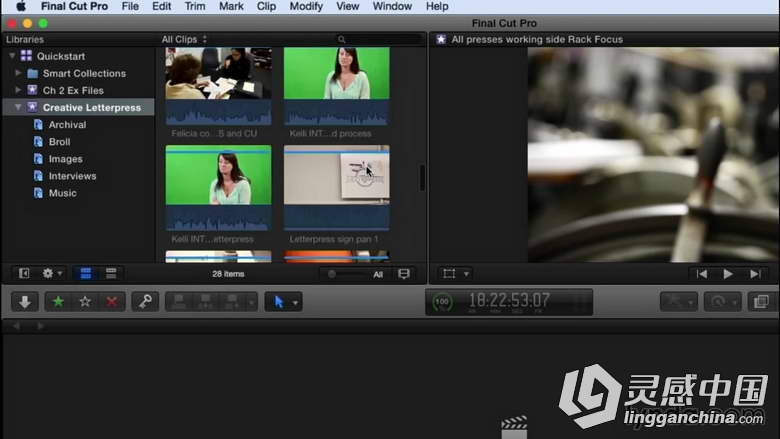
Task: Click the Transform tool in viewer
Action: 449,274
